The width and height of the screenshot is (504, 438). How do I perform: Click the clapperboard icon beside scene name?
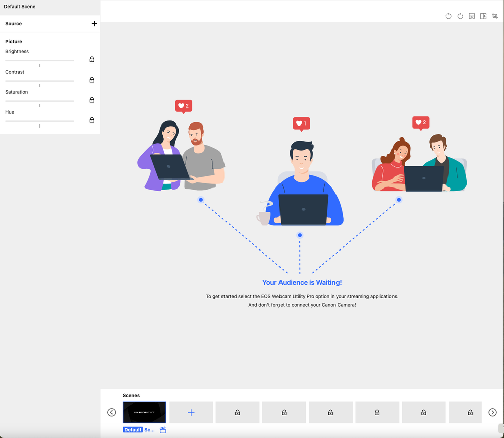(163, 430)
